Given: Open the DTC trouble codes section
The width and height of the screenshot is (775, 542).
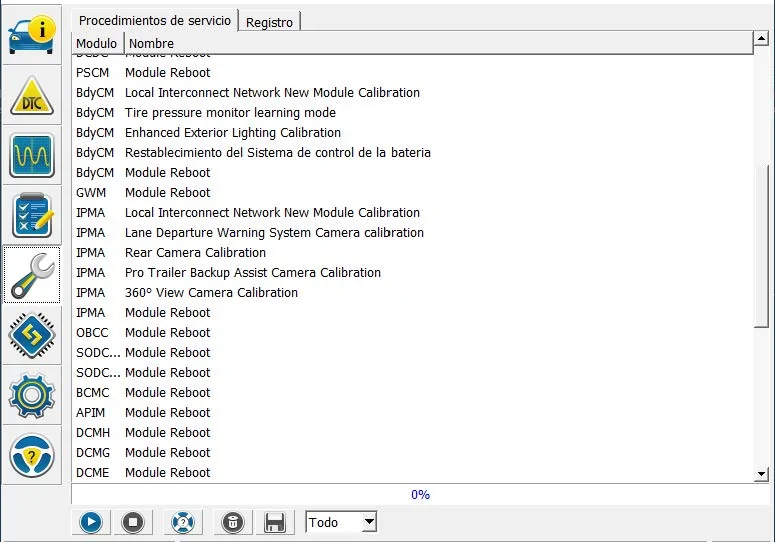Looking at the screenshot, I should click(32, 95).
